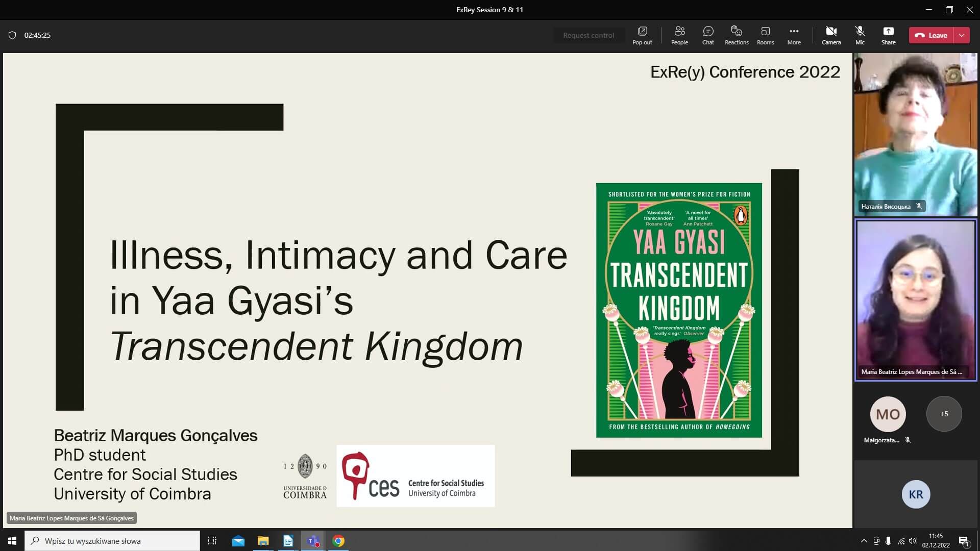The image size is (980, 551).
Task: Open the network Wi-Fi tray icon
Action: coord(901,541)
